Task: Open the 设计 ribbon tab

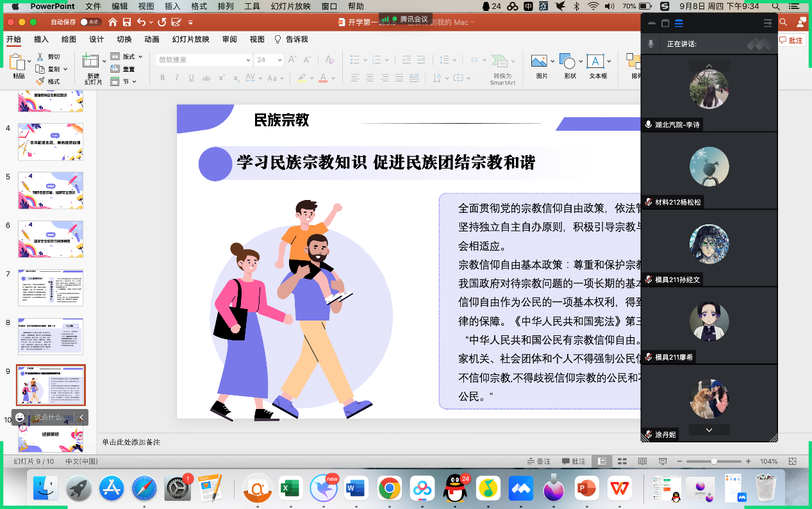Action: point(97,39)
